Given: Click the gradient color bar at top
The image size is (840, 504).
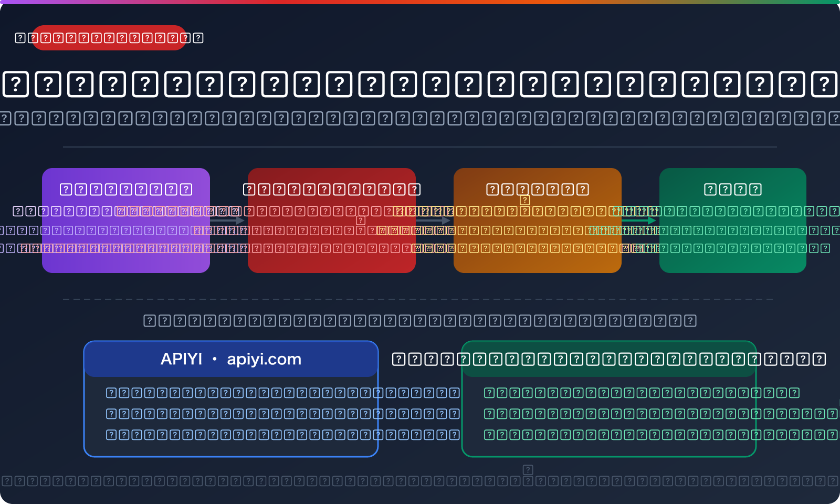Looking at the screenshot, I should (420, 2).
